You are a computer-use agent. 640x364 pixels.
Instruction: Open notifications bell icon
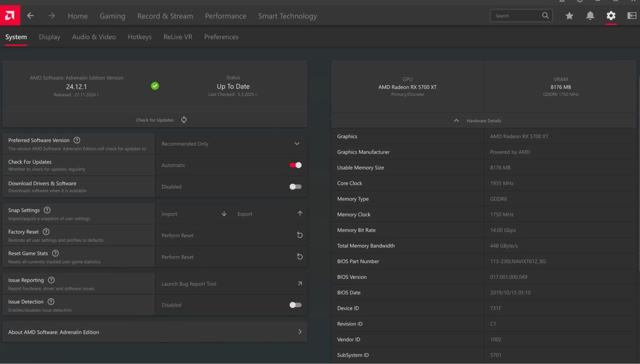pos(590,15)
